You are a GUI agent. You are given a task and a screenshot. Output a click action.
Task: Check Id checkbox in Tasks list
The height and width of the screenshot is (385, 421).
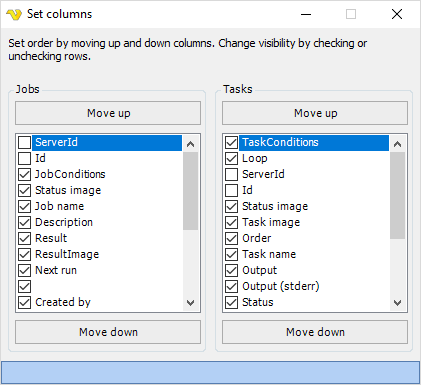click(231, 190)
